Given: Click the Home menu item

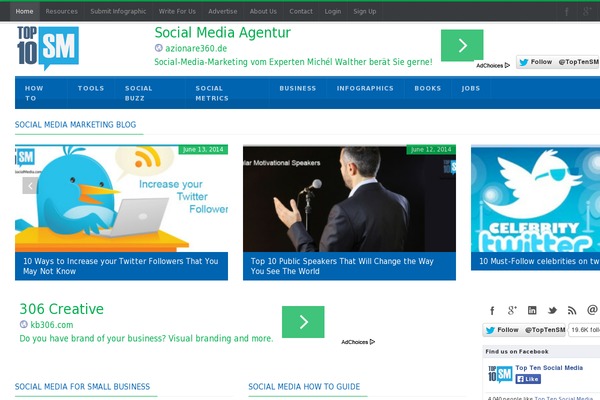Looking at the screenshot, I should (x=24, y=11).
